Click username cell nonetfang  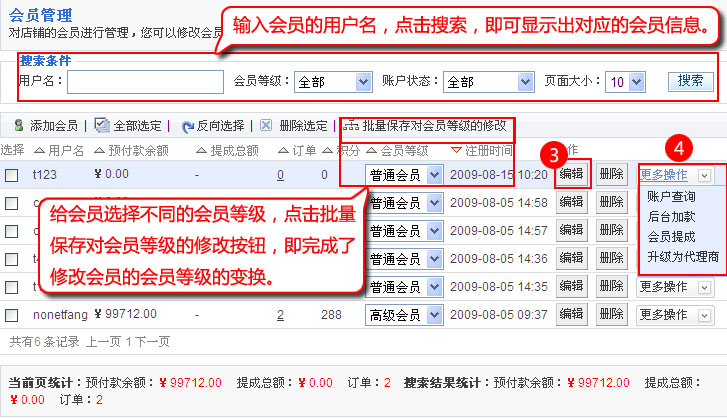60,315
